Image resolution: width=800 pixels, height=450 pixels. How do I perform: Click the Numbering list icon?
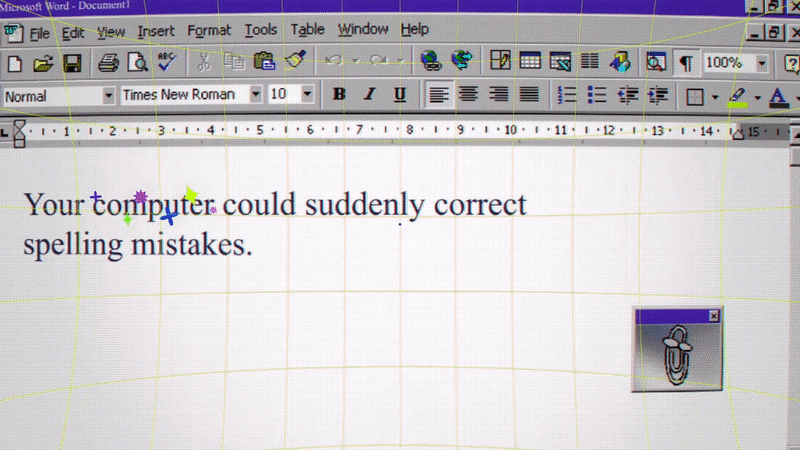[x=567, y=95]
